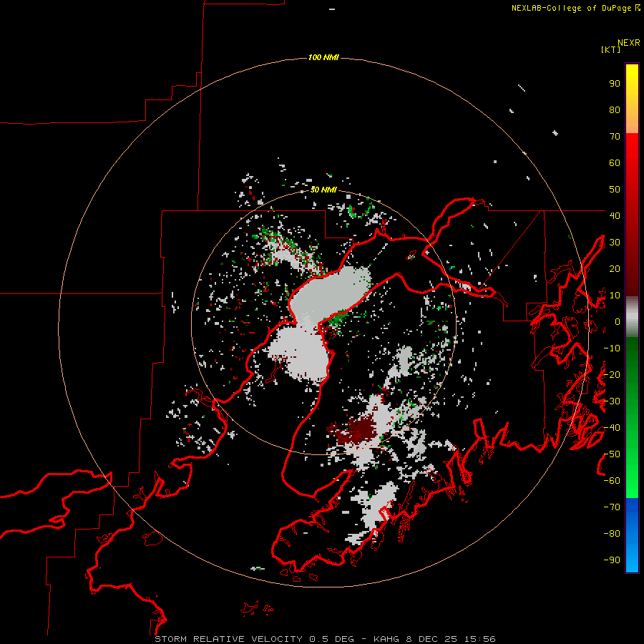Viewport: 644px width, 644px height.
Task: Click the NEXR label at top right
Action: pos(629,43)
